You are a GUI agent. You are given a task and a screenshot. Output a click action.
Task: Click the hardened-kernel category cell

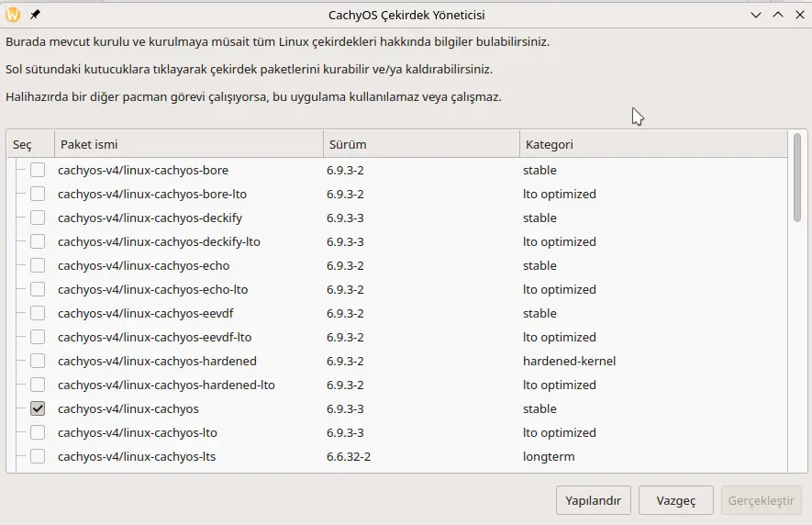[x=569, y=361]
